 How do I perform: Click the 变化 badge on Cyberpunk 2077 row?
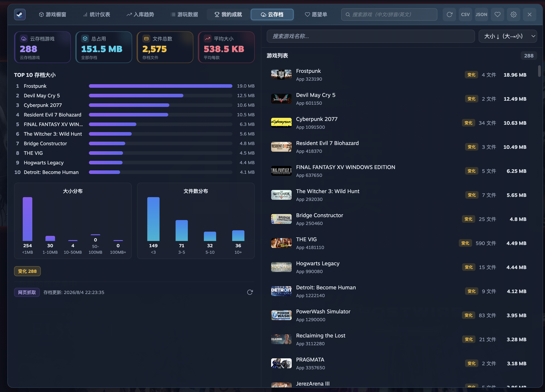[x=468, y=123]
